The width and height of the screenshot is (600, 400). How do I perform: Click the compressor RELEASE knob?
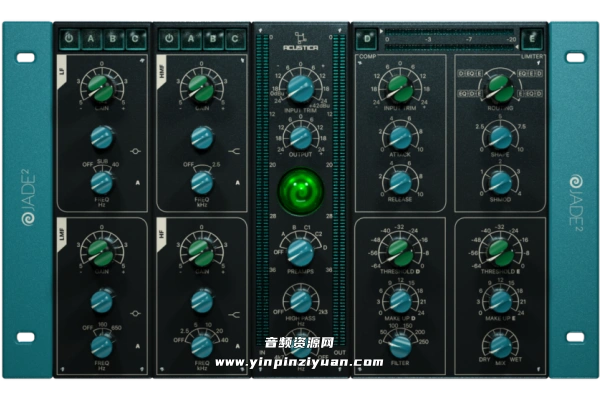point(400,183)
